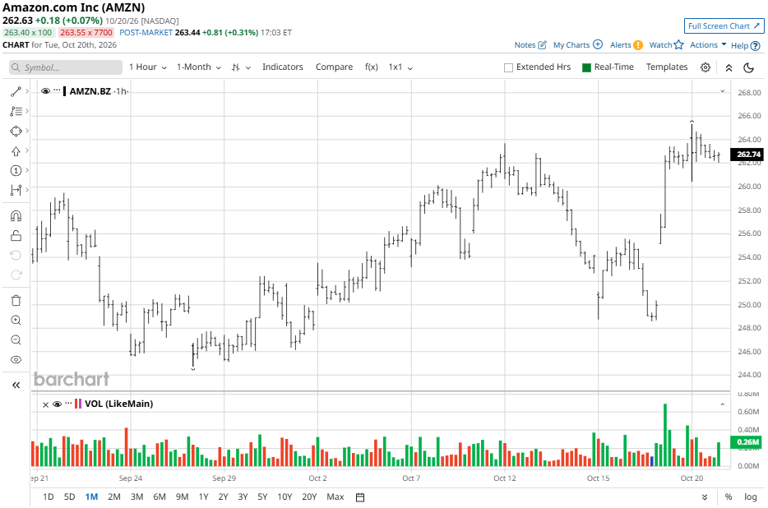Screen dimensions: 768x508
Task: Remove the VOL indicator pane
Action: point(46,405)
